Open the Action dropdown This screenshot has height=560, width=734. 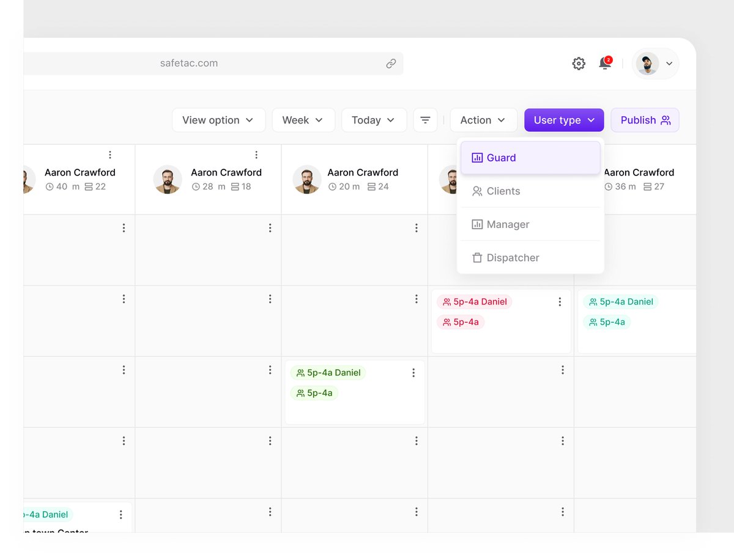[483, 120]
